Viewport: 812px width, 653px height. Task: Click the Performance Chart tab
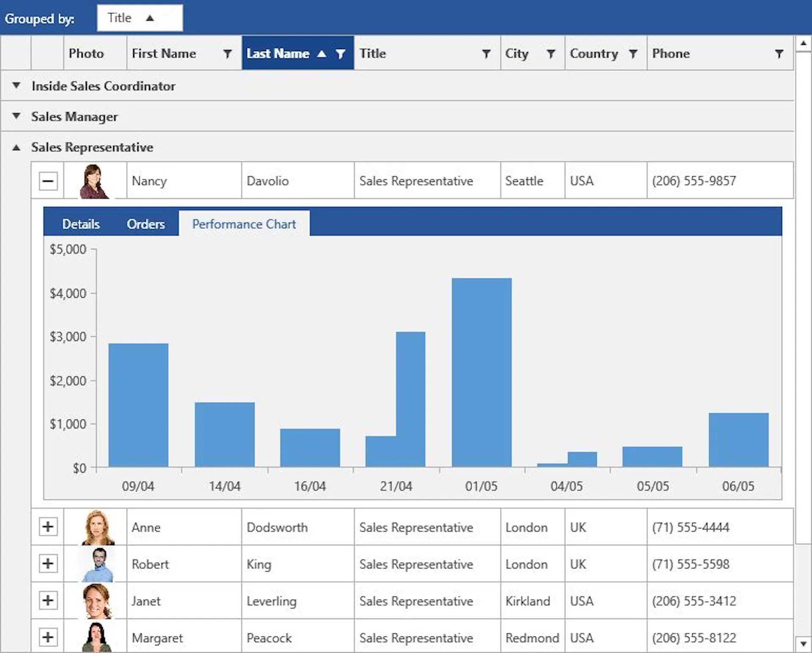click(x=244, y=224)
